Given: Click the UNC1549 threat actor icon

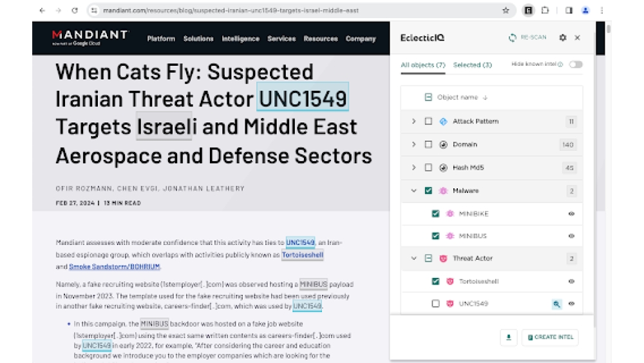Looking at the screenshot, I should click(450, 304).
